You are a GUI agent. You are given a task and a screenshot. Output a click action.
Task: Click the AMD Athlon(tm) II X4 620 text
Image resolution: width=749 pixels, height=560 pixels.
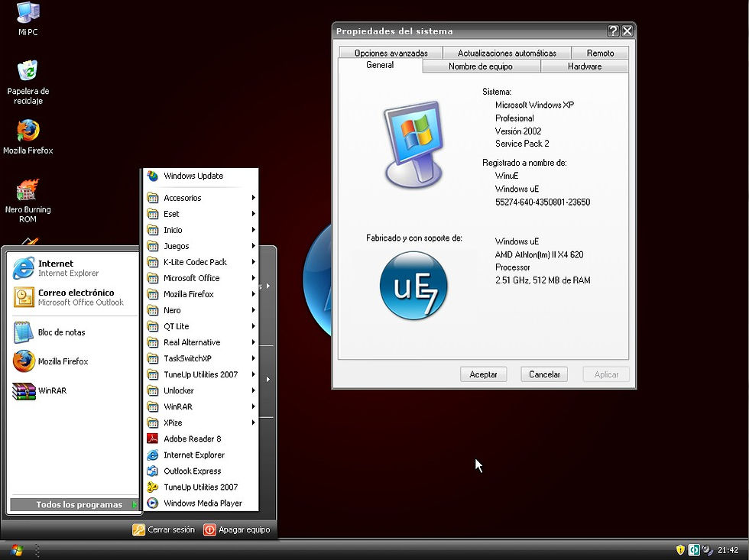click(x=540, y=255)
